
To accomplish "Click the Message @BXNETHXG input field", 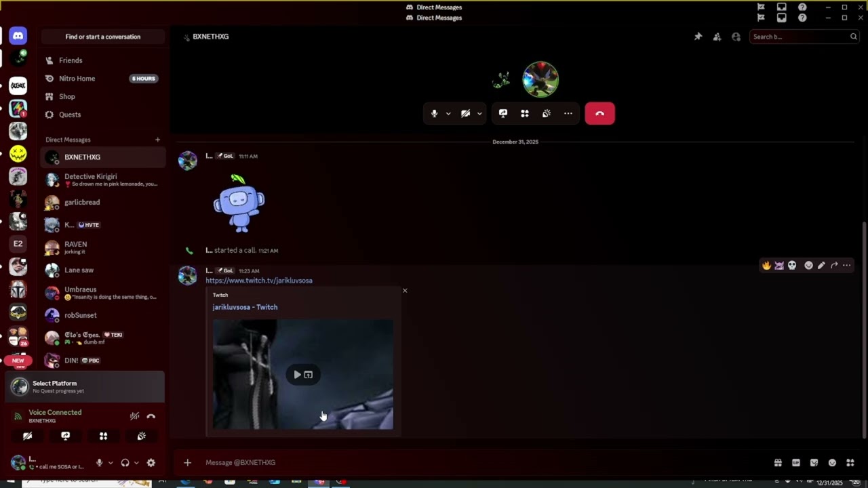I will coord(485,463).
